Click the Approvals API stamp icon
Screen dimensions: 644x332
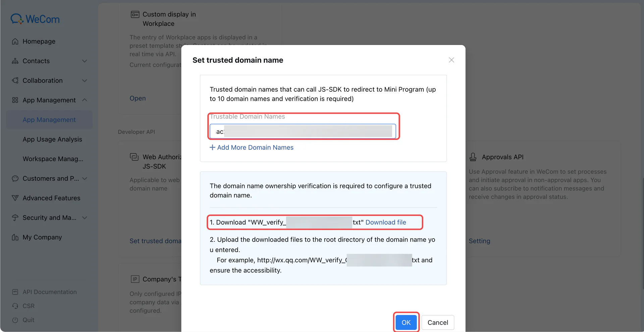point(473,157)
